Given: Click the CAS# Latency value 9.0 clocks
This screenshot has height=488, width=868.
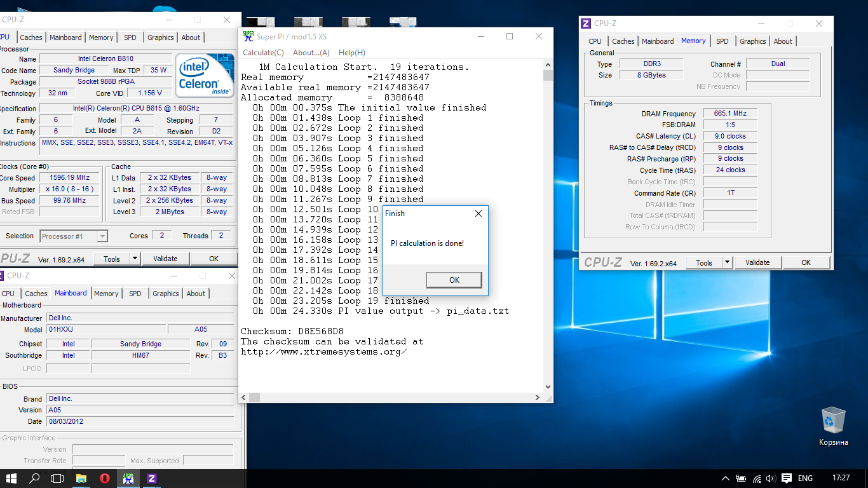Looking at the screenshot, I should [x=730, y=136].
